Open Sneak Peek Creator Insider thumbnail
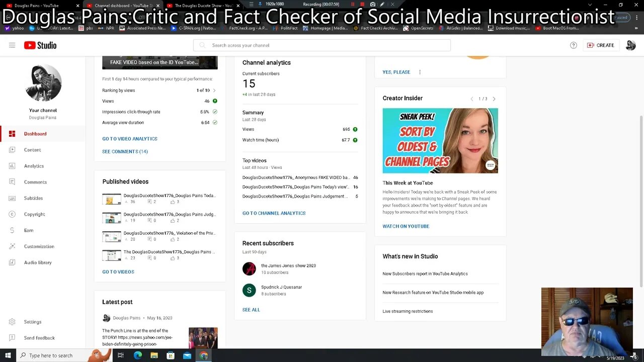 440,141
